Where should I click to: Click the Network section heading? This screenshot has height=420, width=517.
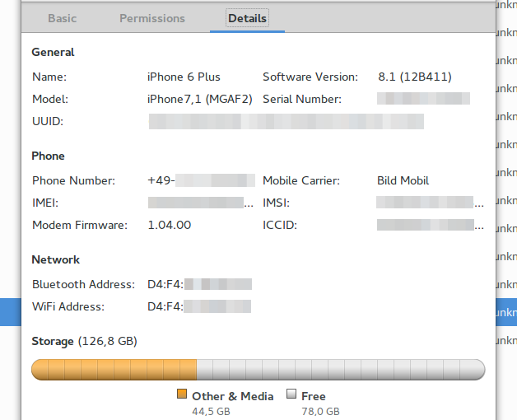click(x=55, y=259)
